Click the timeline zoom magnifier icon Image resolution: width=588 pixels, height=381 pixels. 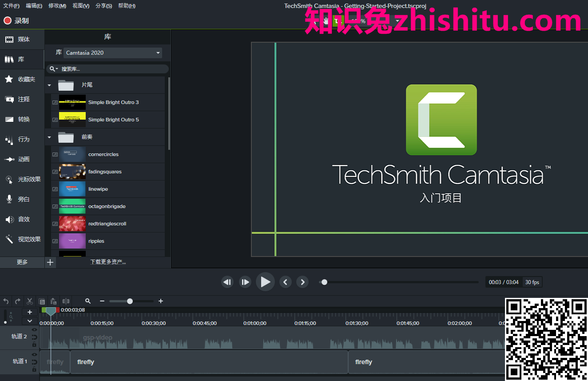coord(88,301)
